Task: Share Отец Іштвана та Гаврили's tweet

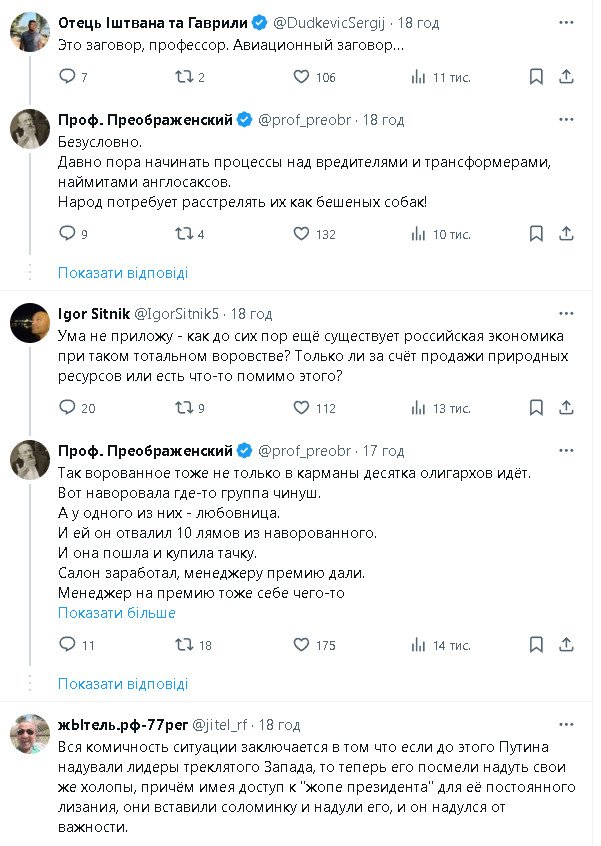Action: (567, 77)
